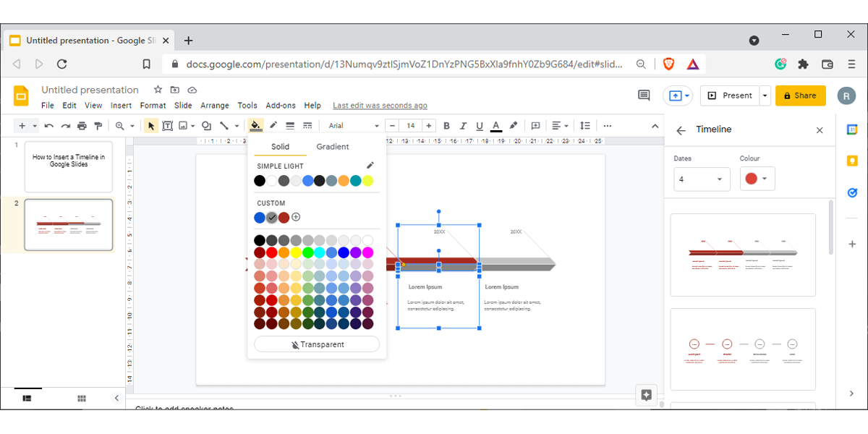Pick the custom blue colour swatch
The height and width of the screenshot is (434, 868).
[260, 217]
